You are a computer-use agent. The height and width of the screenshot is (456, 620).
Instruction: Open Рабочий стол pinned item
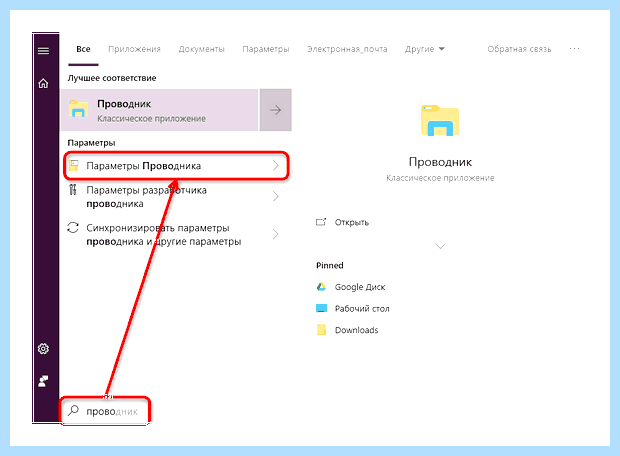tap(362, 308)
